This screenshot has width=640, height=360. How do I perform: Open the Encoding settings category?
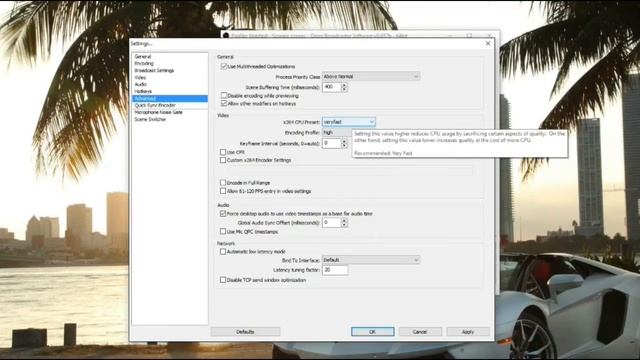tap(144, 64)
